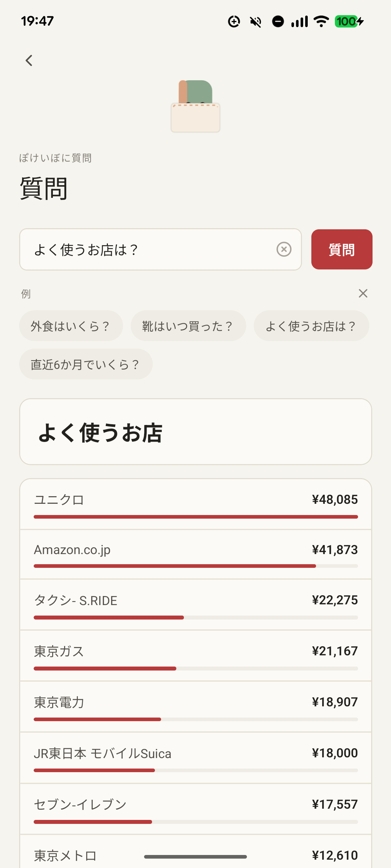Choose the よく使うお店は？ suggestion chip

click(311, 326)
